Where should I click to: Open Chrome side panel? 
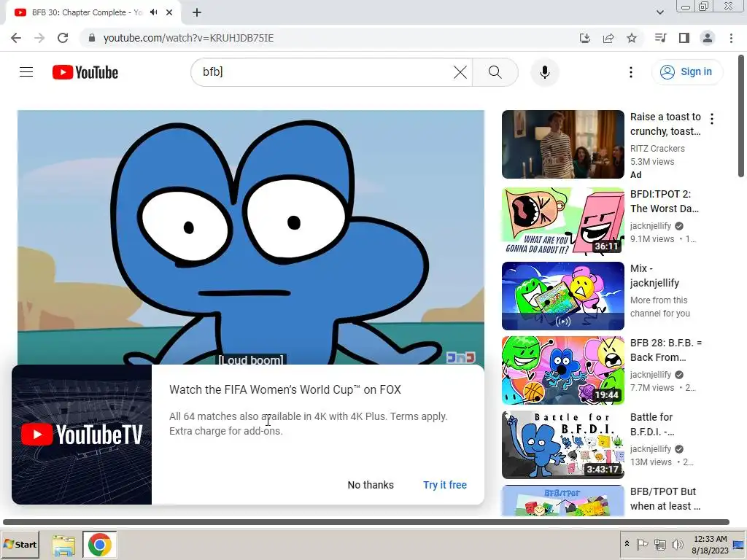click(684, 38)
